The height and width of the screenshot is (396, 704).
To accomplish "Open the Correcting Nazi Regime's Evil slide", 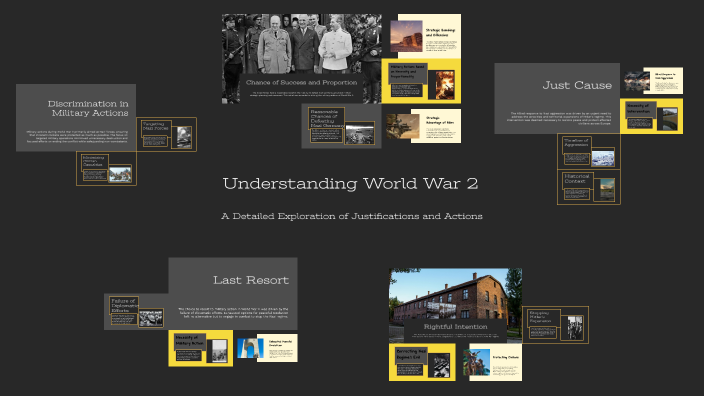I will point(422,362).
